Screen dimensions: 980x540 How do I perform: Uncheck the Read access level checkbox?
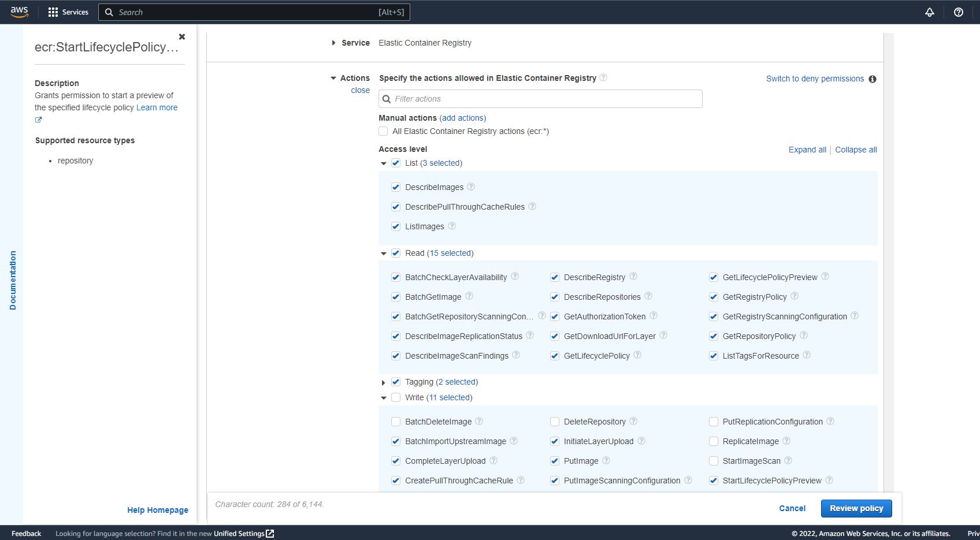(396, 253)
